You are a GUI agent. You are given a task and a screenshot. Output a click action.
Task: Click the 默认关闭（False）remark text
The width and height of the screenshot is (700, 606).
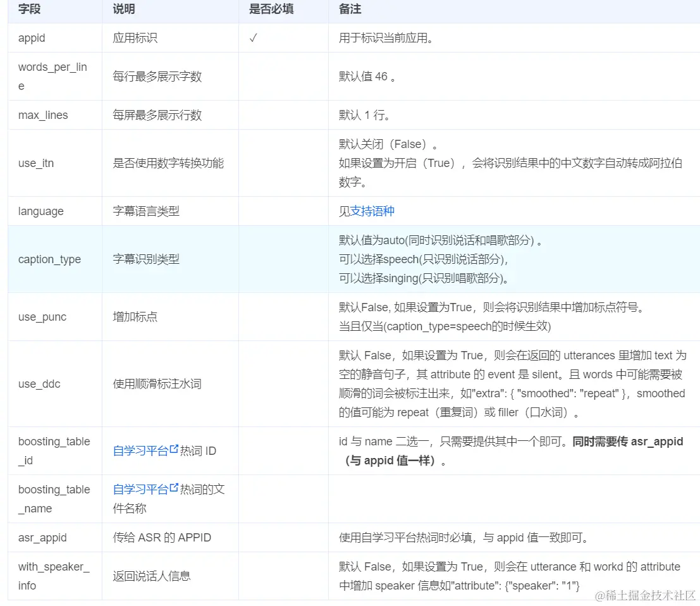pos(388,144)
